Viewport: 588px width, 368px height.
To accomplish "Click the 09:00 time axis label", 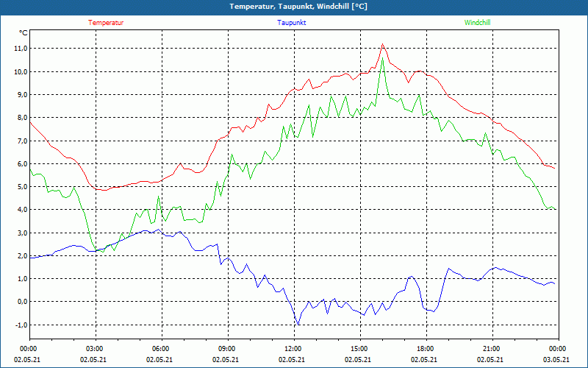I will (x=228, y=349).
